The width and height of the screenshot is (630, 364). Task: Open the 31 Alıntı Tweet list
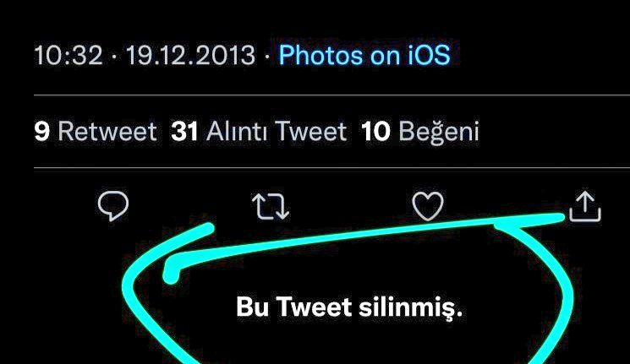pos(259,131)
